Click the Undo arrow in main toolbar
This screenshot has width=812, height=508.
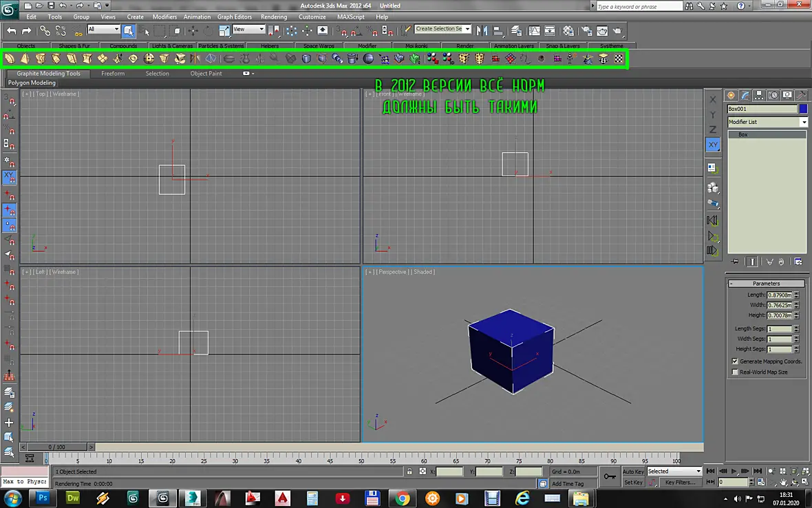12,31
